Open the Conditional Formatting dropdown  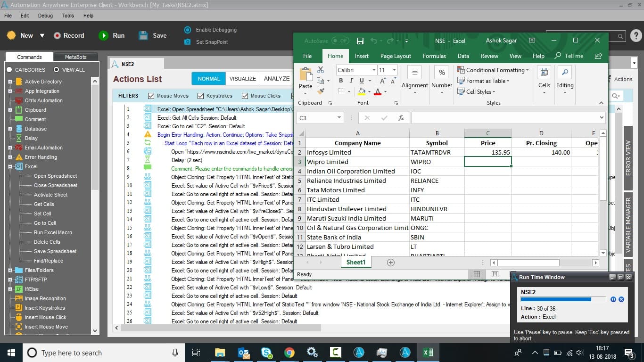pyautogui.click(x=493, y=70)
